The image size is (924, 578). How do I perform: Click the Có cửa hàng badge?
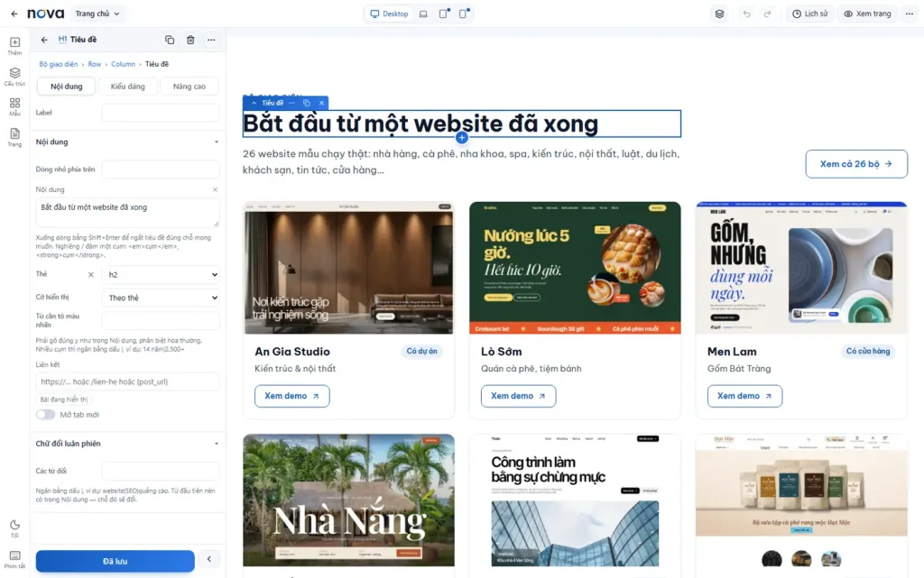(868, 352)
